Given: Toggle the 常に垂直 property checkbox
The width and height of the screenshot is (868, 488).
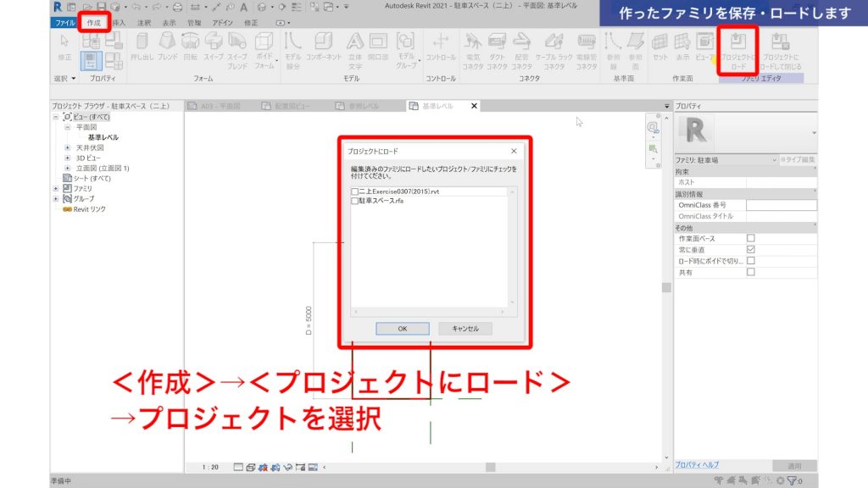Looking at the screenshot, I should [x=750, y=250].
